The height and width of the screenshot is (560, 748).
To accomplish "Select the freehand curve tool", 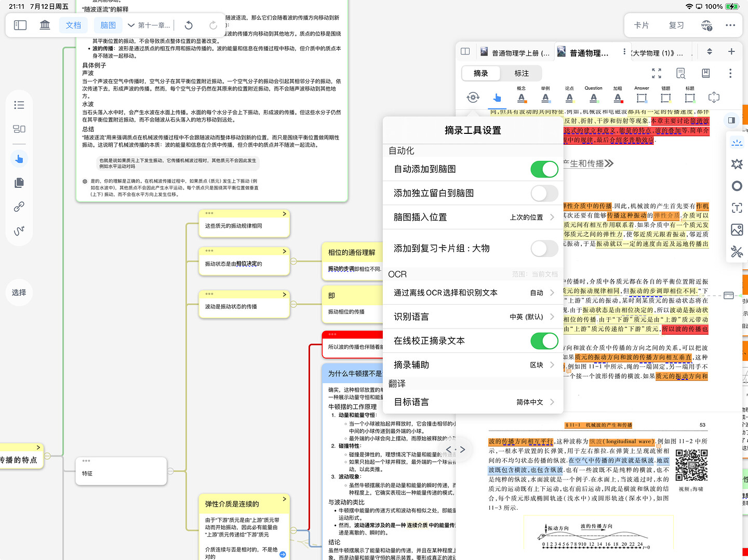I will [19, 230].
